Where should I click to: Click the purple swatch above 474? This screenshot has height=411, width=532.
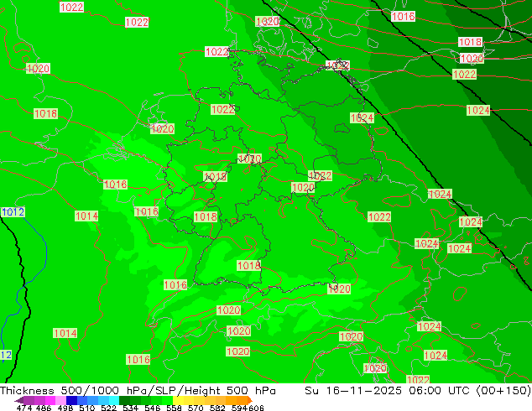click(x=29, y=400)
